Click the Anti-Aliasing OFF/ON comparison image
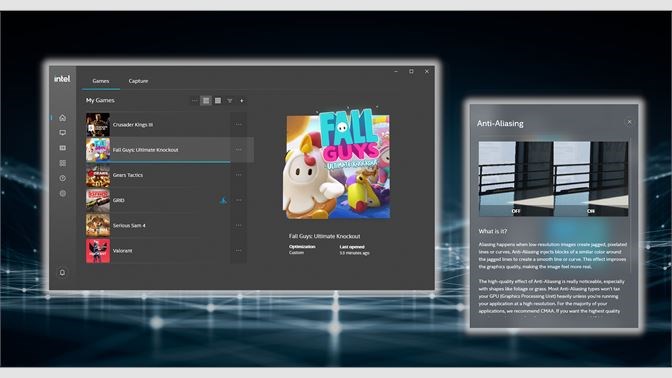Image resolution: width=672 pixels, height=378 pixels. click(x=553, y=179)
